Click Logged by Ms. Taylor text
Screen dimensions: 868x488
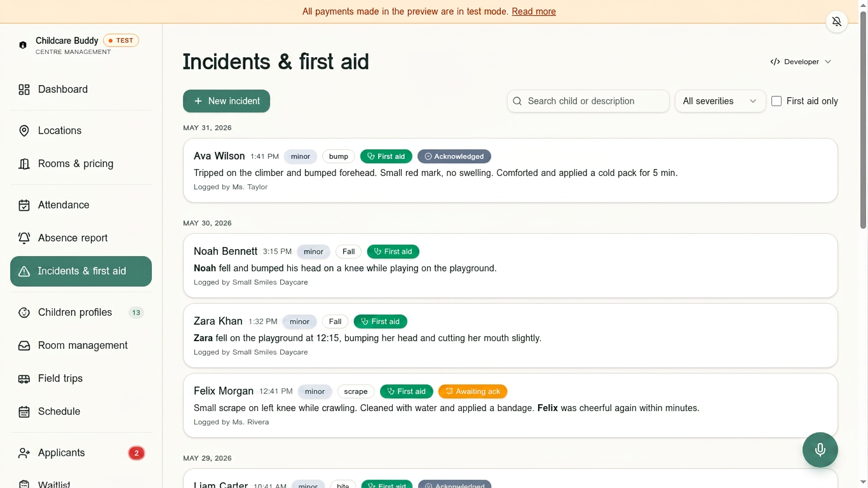231,187
